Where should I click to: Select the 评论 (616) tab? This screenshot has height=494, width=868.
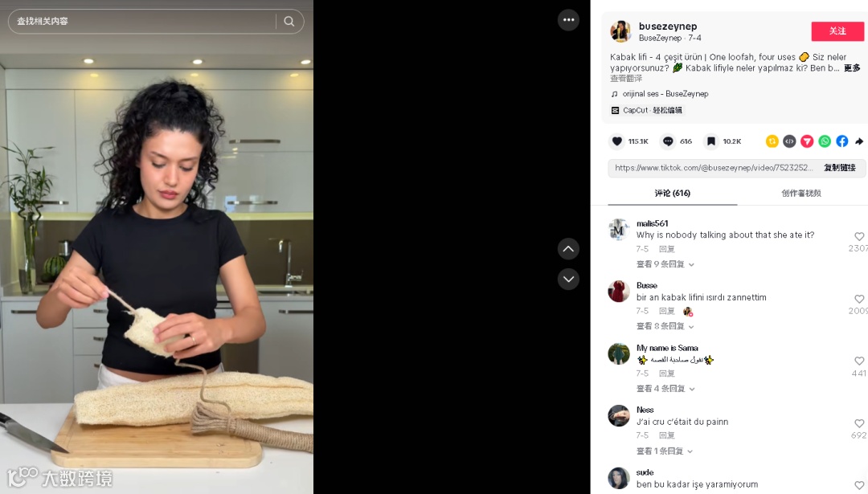[673, 193]
